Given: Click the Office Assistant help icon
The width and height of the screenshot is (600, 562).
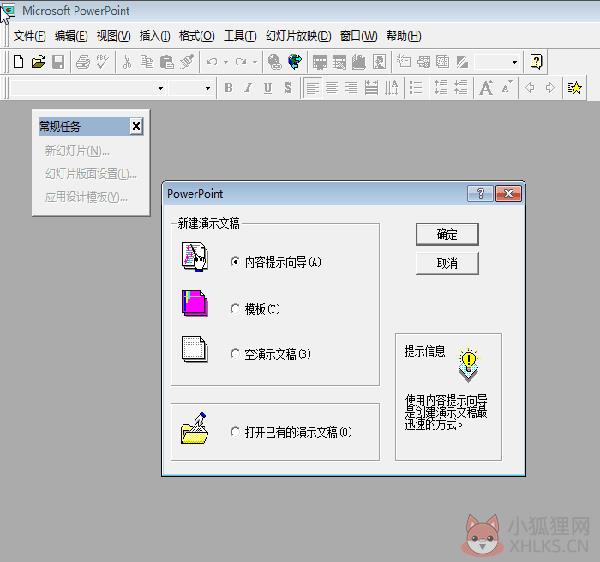Looking at the screenshot, I should (536, 62).
